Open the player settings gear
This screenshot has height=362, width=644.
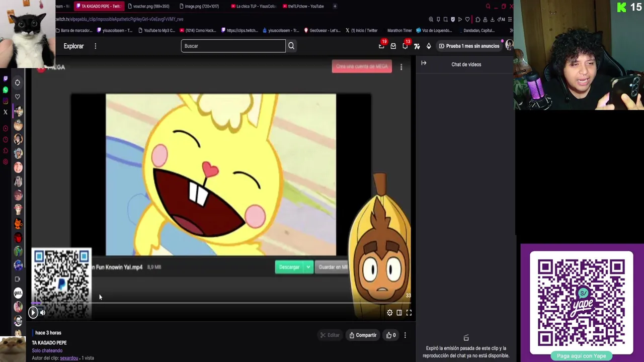click(389, 313)
